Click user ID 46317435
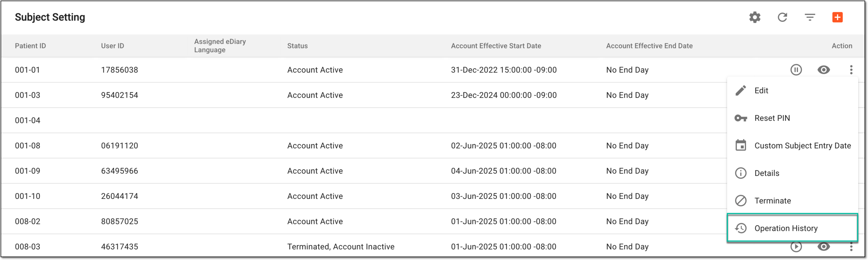 119,247
